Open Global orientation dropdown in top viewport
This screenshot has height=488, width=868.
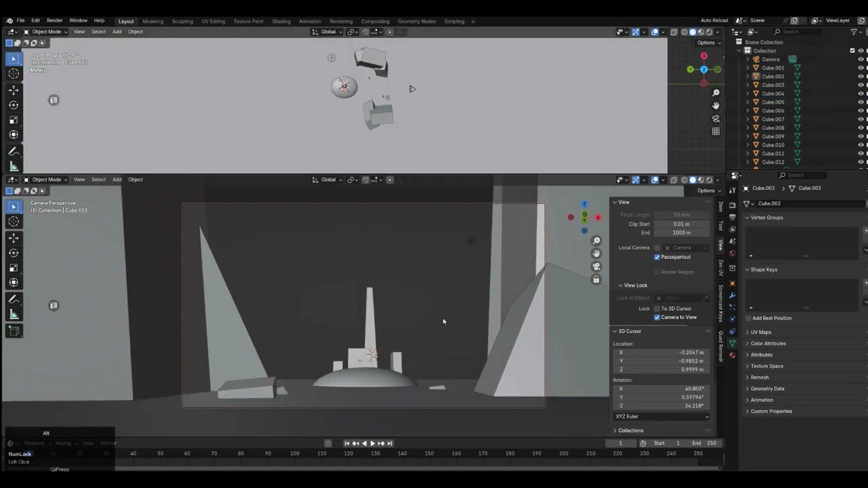[328, 32]
